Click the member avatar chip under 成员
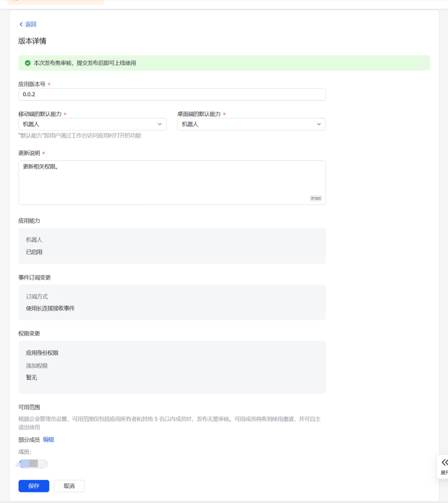This screenshot has height=503, width=448. pos(32,464)
